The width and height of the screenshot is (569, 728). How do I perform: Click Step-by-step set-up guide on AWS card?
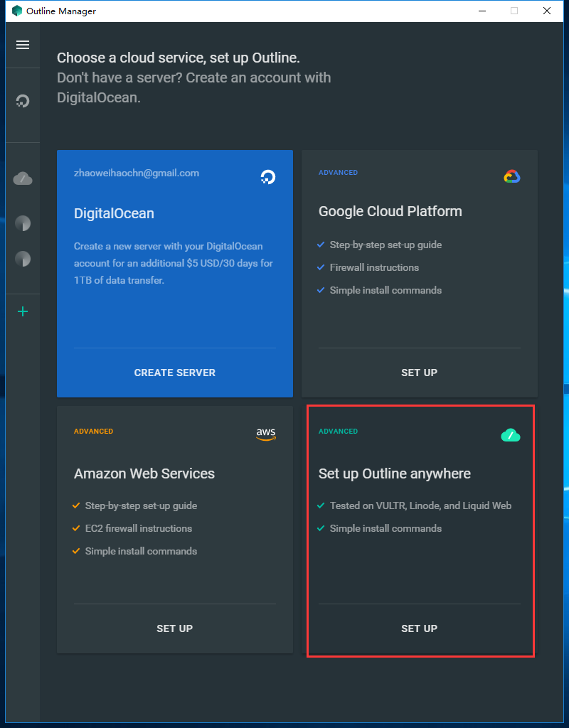pos(142,505)
